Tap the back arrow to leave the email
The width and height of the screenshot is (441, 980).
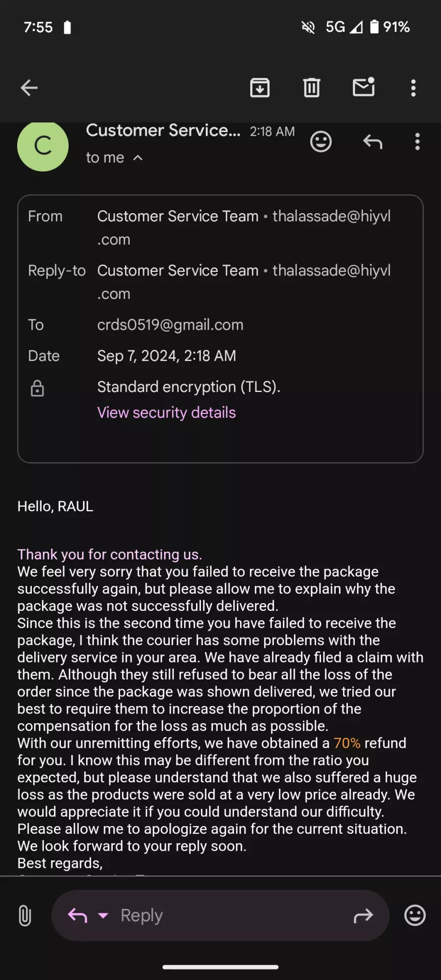29,88
